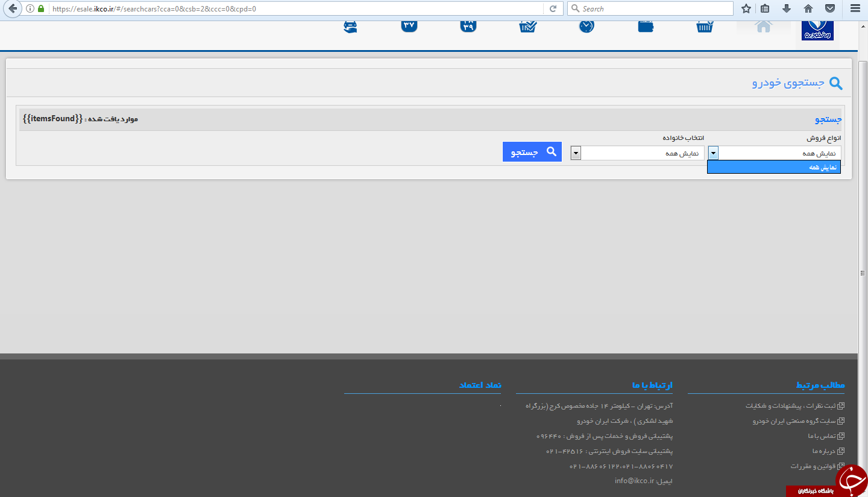Open the car-in-hand icon in nav

point(350,27)
